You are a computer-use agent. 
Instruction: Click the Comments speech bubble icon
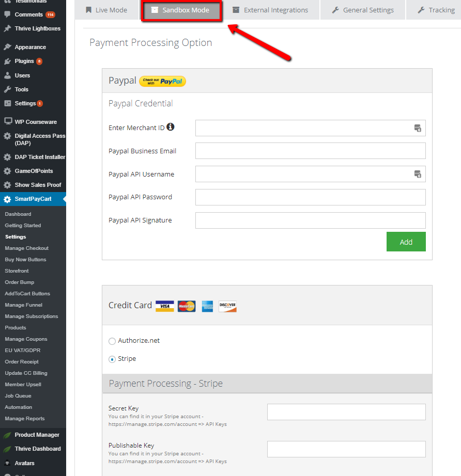click(x=8, y=14)
